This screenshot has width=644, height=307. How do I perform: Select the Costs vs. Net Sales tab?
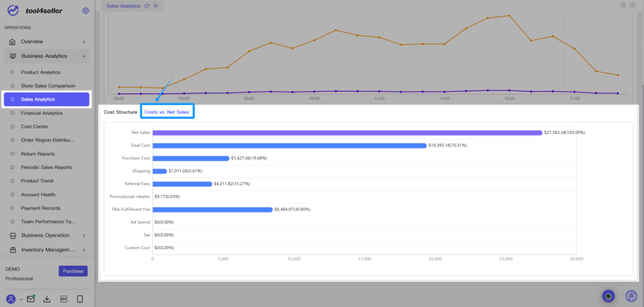167,112
